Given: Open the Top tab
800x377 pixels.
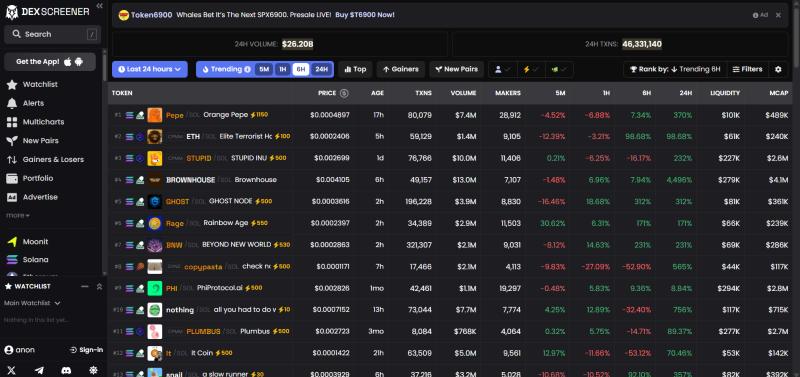Looking at the screenshot, I should (x=355, y=69).
